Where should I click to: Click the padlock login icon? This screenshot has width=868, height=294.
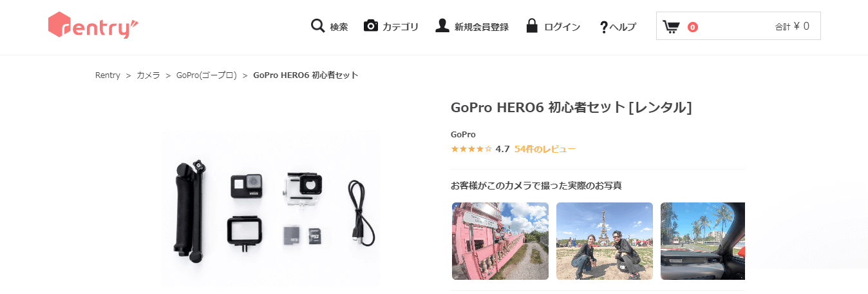(532, 26)
